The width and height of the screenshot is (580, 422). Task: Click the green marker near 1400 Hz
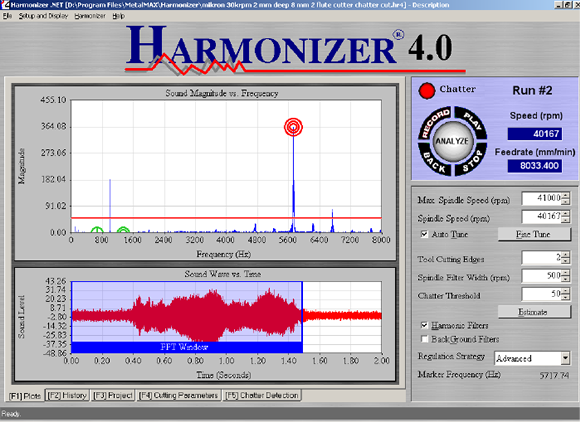[123, 230]
